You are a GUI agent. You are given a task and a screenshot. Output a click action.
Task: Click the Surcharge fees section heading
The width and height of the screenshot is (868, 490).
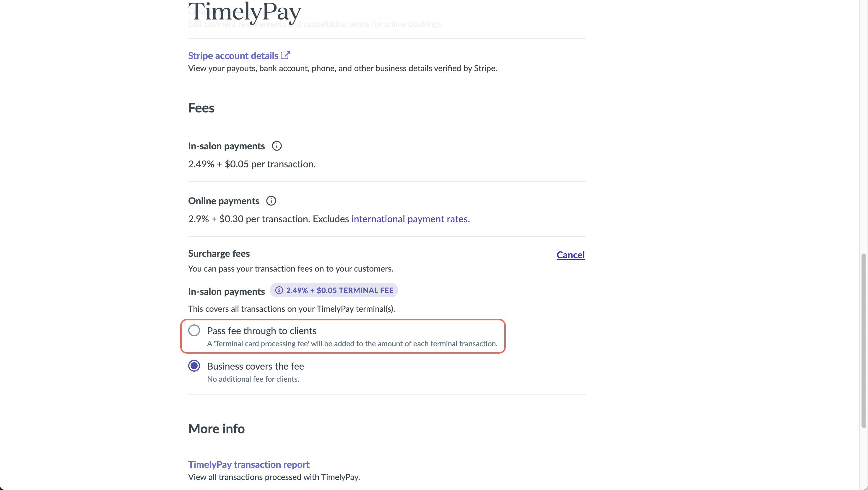pos(219,253)
